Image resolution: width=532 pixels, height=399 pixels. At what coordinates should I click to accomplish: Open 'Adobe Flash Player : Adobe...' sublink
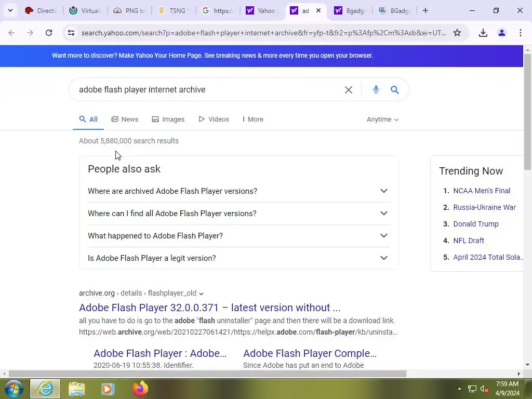click(160, 353)
